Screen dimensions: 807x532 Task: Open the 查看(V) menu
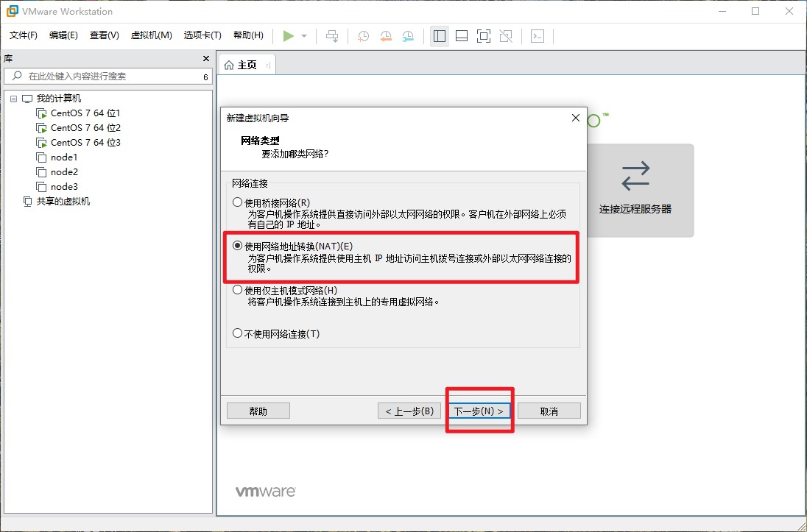point(104,35)
